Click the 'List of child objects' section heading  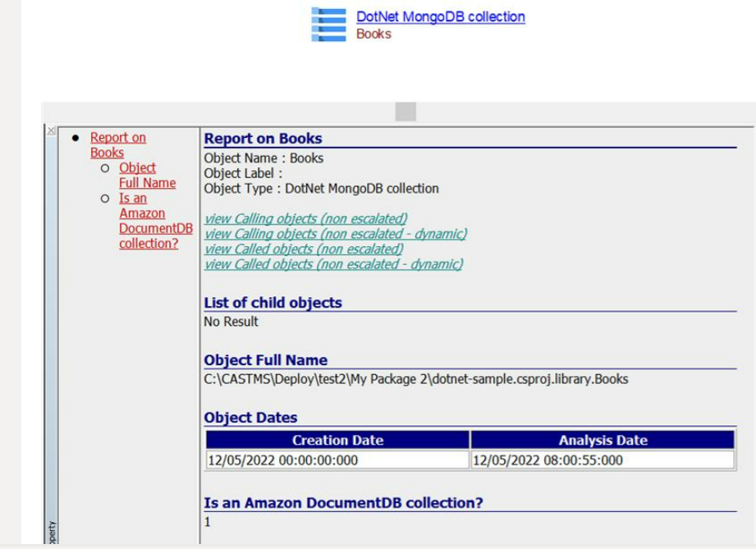pos(273,303)
